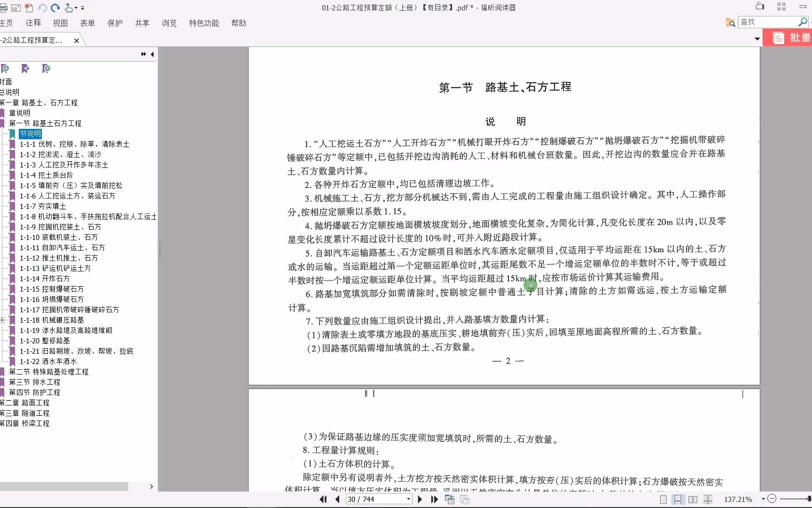Select two-page facing view mode
Screen dimensions: 812x508
click(693, 499)
